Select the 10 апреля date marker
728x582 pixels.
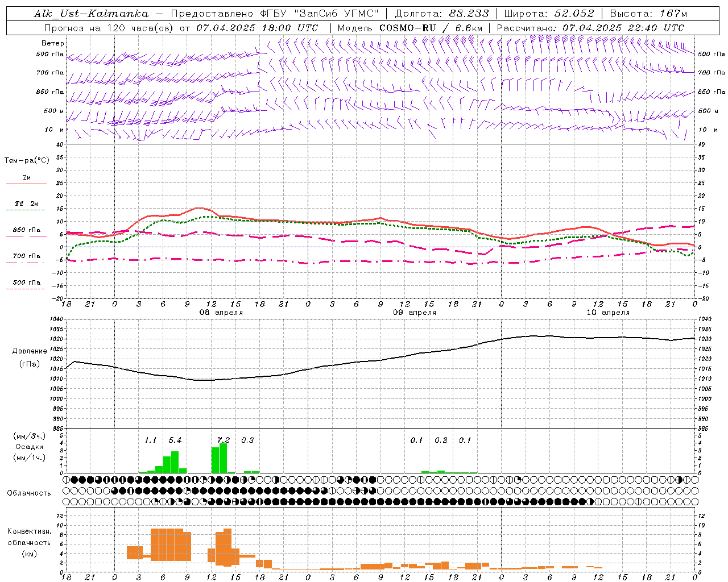click(608, 313)
